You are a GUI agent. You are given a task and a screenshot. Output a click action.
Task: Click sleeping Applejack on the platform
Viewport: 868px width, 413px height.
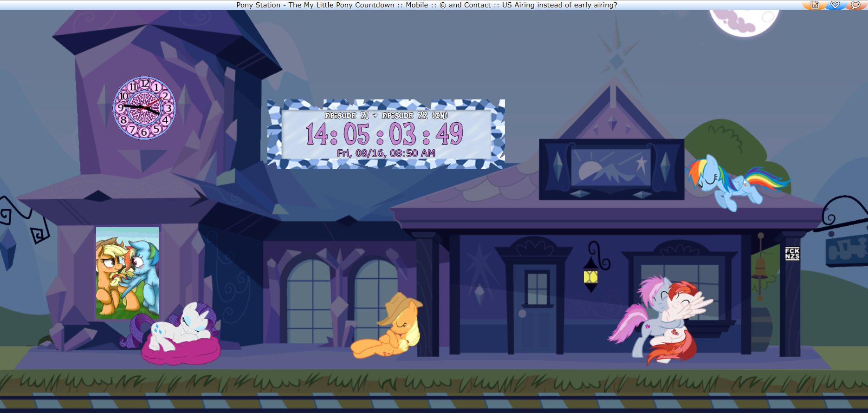pyautogui.click(x=387, y=326)
